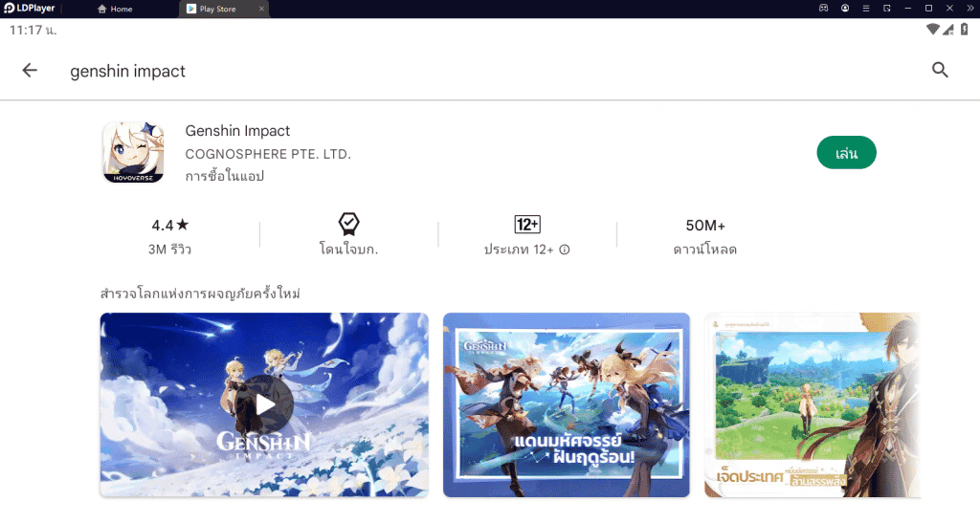980x523 pixels.
Task: Click the โดนใจบก. label
Action: click(348, 249)
